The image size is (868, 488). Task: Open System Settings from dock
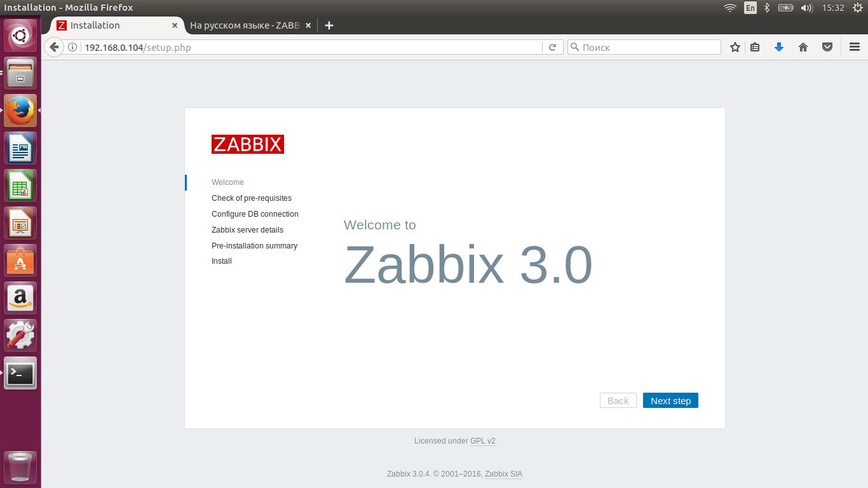point(20,335)
